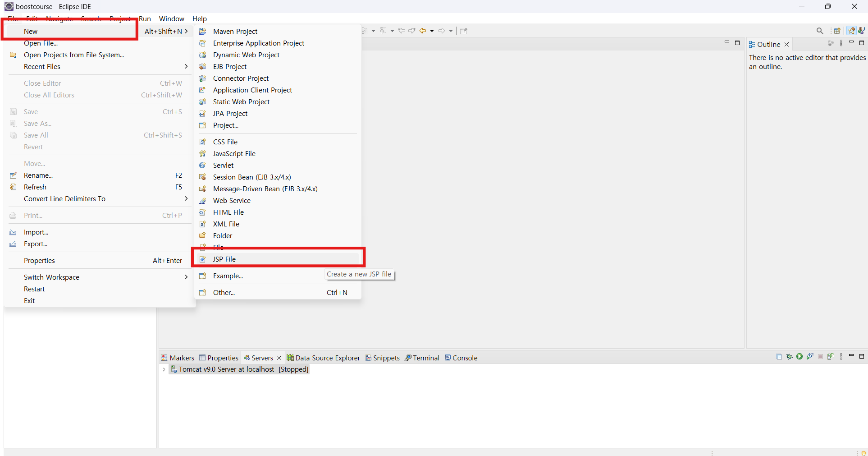
Task: Close the Servers tab
Action: pos(279,358)
